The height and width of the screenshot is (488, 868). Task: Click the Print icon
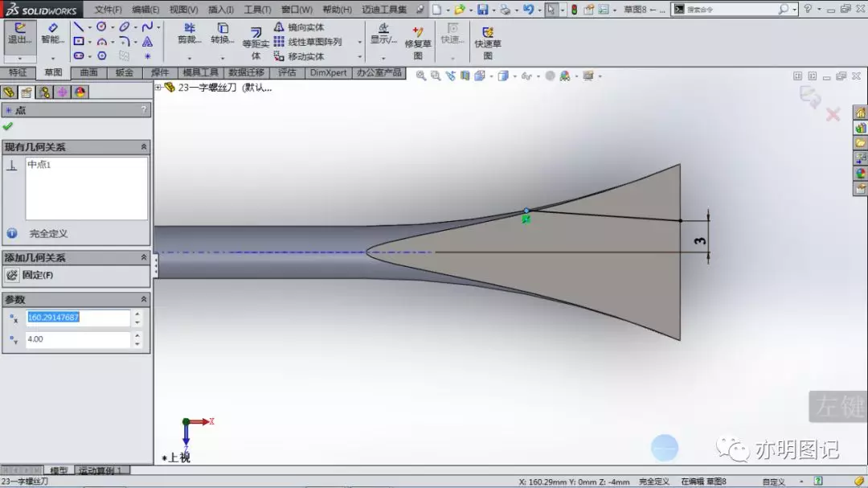coord(505,10)
